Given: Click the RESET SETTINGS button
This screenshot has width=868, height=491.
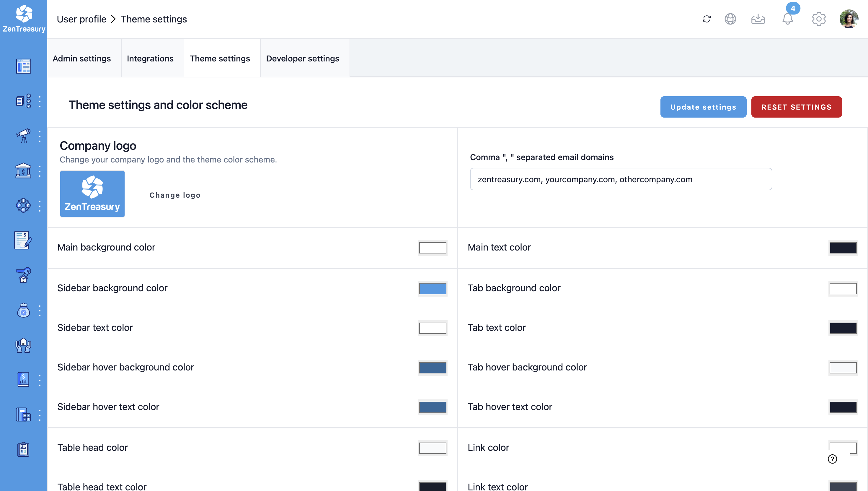Looking at the screenshot, I should click(796, 107).
